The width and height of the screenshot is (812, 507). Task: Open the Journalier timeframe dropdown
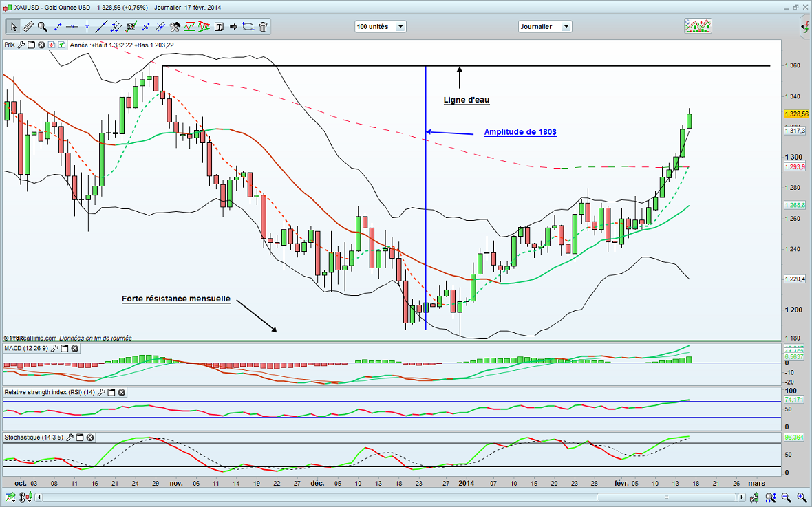544,27
